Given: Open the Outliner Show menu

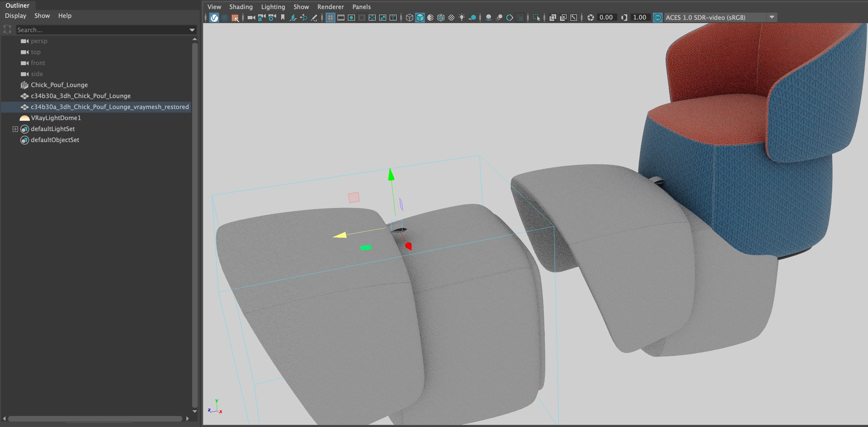Looking at the screenshot, I should 42,15.
